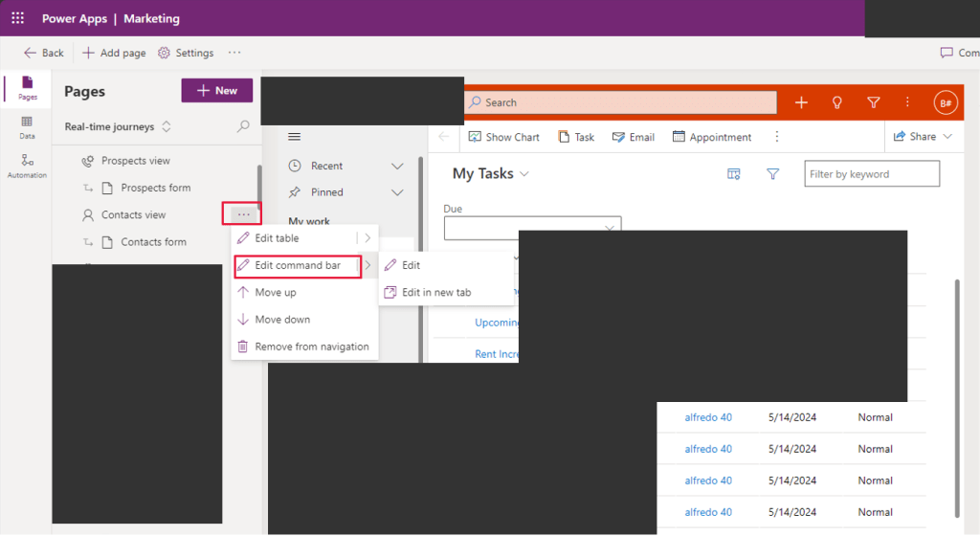Click the edit columns icon near My Tasks
Screen dimensions: 980x536
734,174
